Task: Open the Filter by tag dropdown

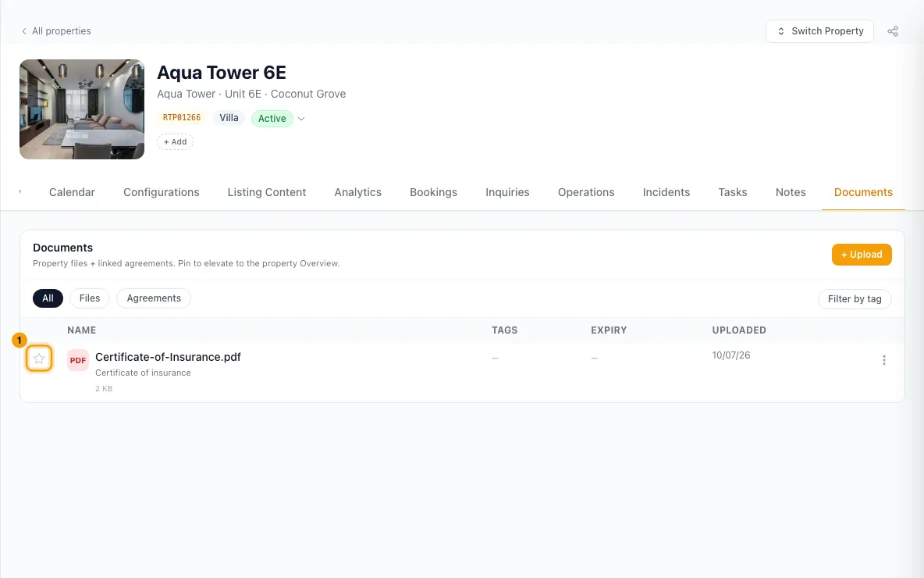Action: (855, 299)
